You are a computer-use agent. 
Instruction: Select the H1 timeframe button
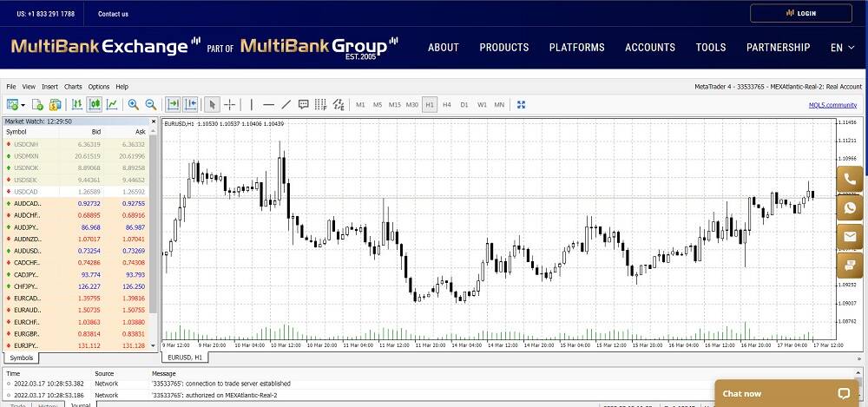click(x=430, y=105)
